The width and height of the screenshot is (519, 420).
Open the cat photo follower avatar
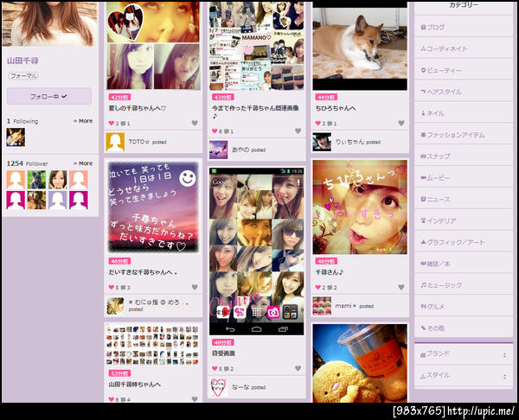(36, 180)
